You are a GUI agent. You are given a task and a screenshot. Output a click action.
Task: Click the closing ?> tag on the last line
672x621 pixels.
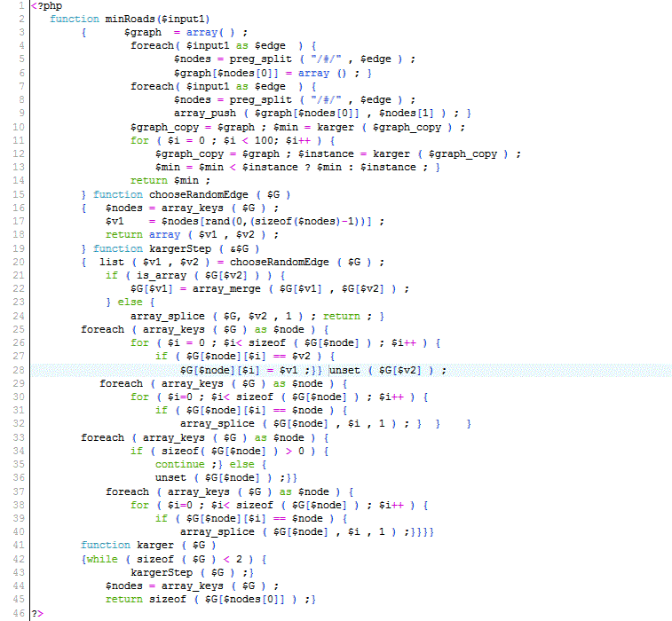point(36,613)
